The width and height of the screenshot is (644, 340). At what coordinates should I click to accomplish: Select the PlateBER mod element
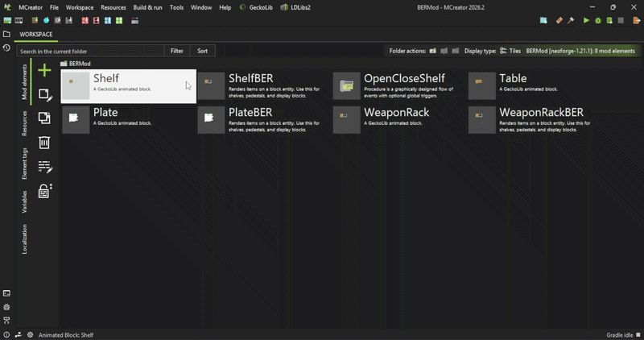[x=264, y=119]
